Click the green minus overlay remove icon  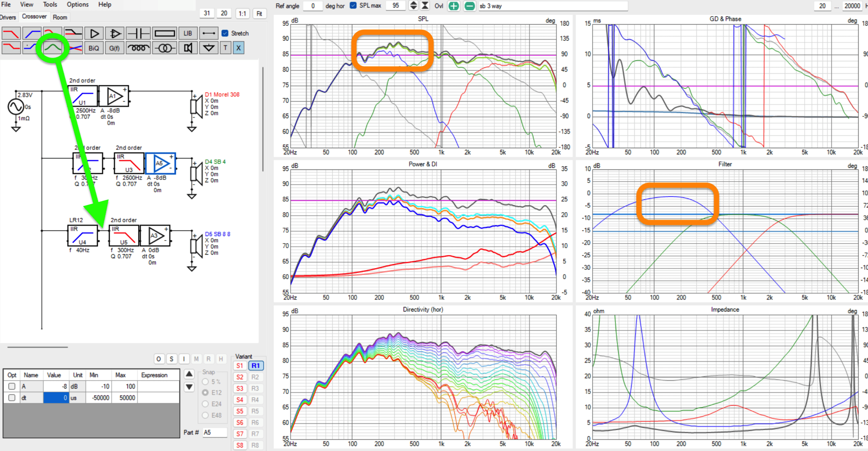[469, 6]
